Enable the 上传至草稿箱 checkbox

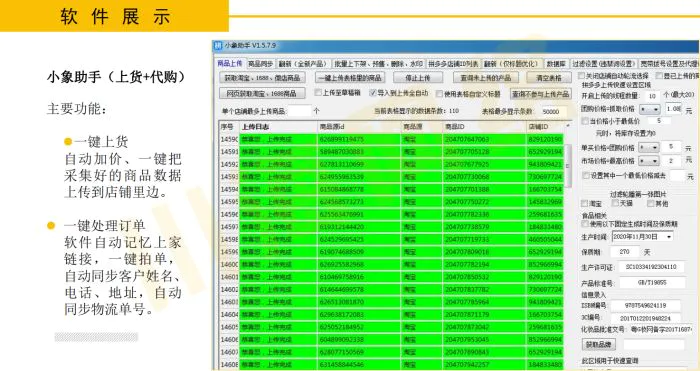click(317, 92)
